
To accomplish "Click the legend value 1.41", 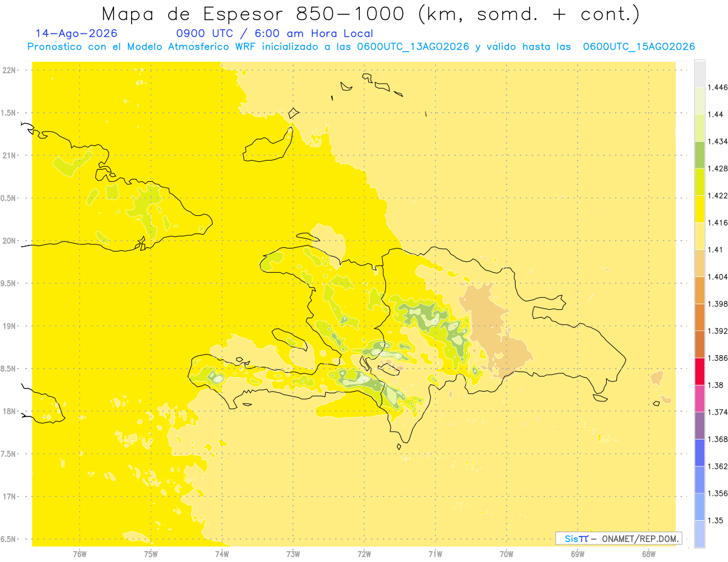I will (x=716, y=250).
